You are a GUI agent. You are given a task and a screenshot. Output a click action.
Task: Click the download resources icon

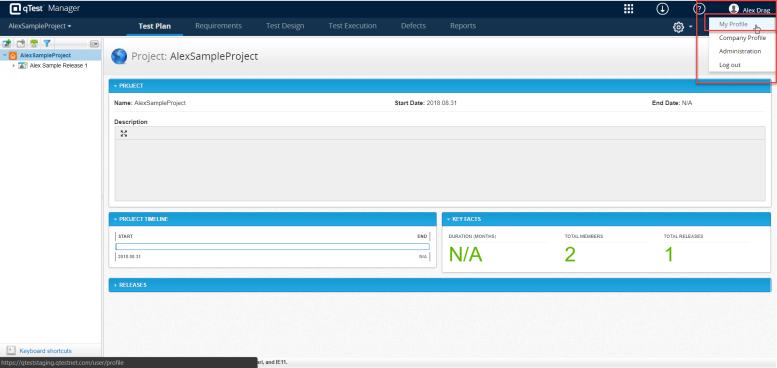pyautogui.click(x=662, y=9)
